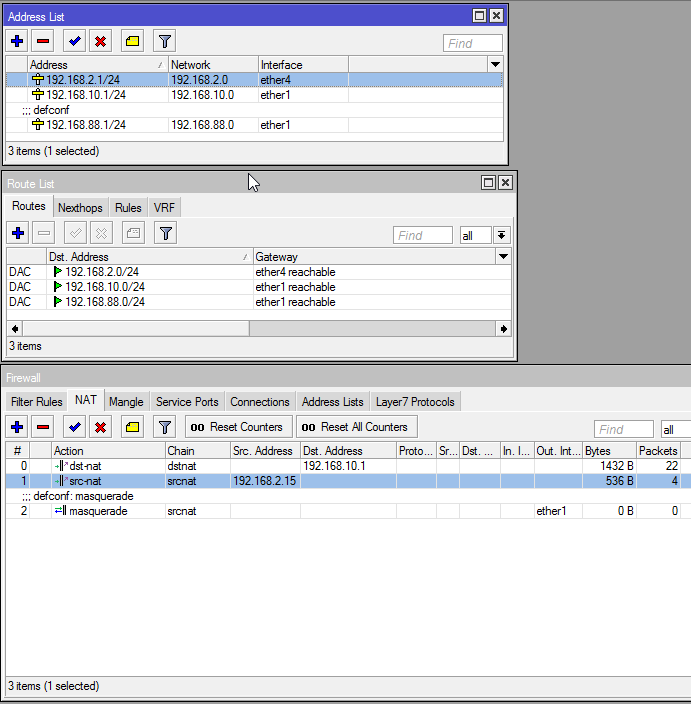Viewport: 691px width, 704px height.
Task: Remove the selected NAT rule
Action: coord(43,427)
